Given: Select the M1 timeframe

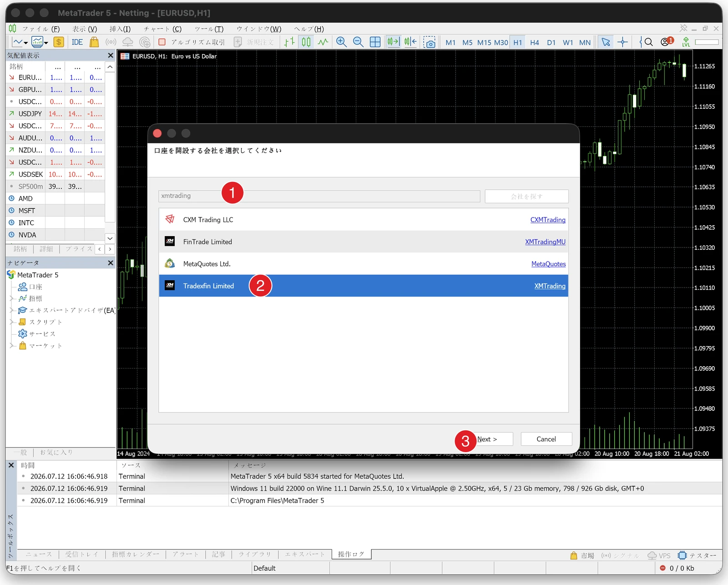Looking at the screenshot, I should pyautogui.click(x=450, y=42).
